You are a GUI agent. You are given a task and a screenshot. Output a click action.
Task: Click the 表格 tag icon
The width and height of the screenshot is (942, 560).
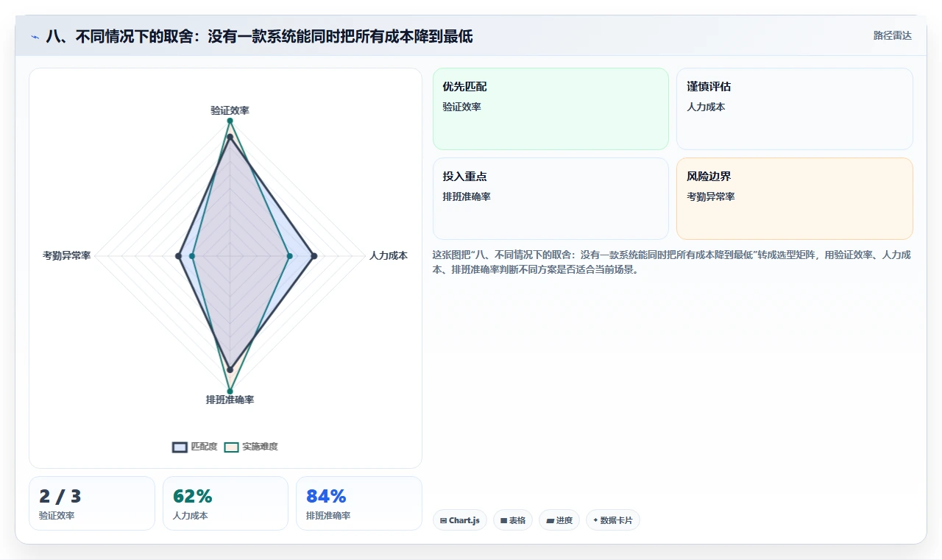tap(503, 520)
